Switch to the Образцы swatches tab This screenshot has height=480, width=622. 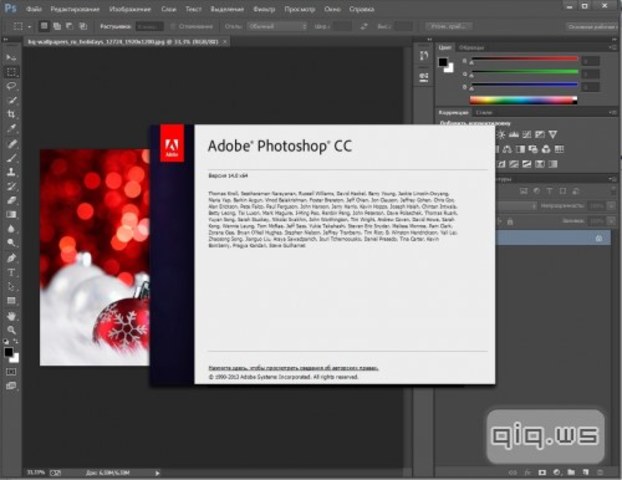471,48
